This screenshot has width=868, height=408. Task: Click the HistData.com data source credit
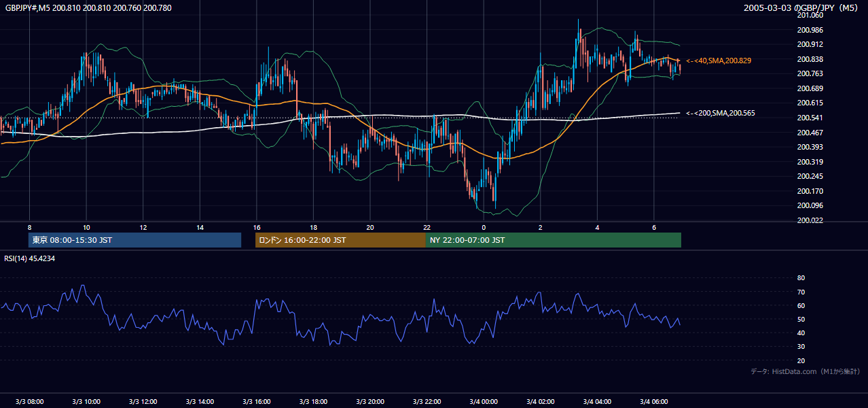point(806,371)
